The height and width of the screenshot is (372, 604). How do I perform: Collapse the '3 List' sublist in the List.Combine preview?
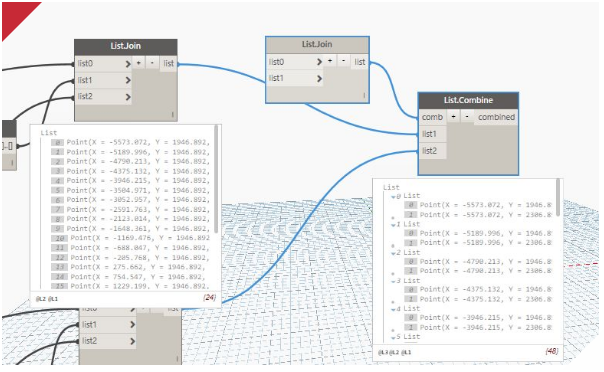pyautogui.click(x=394, y=281)
